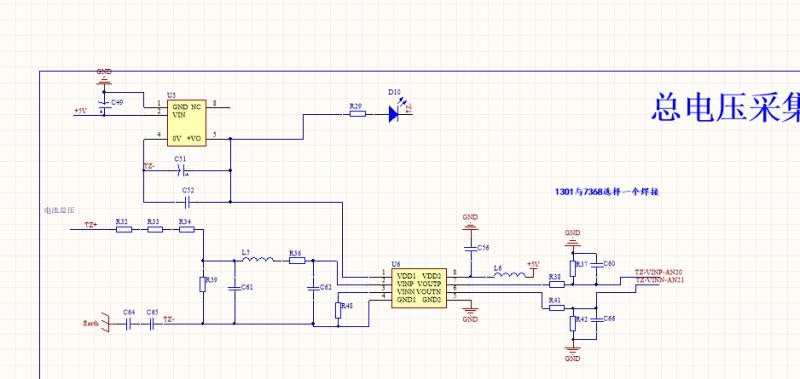
Task: Click the TZ- net label after C65
Action: point(169,319)
